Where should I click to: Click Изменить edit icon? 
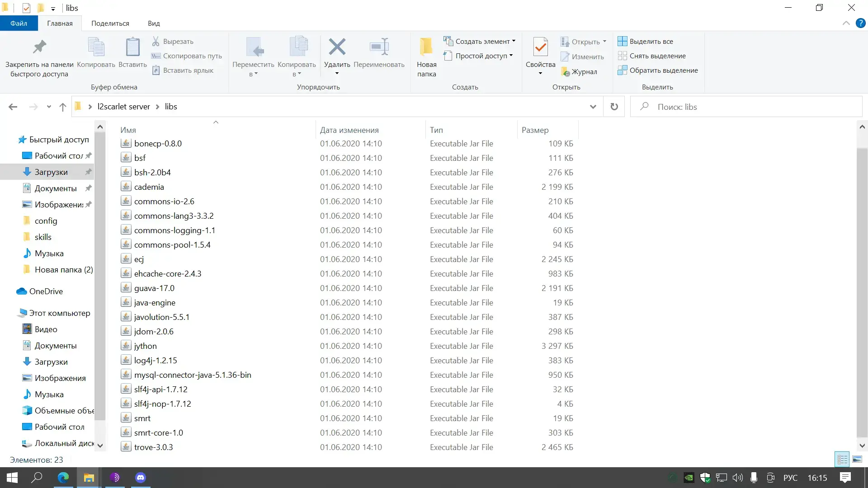565,56
